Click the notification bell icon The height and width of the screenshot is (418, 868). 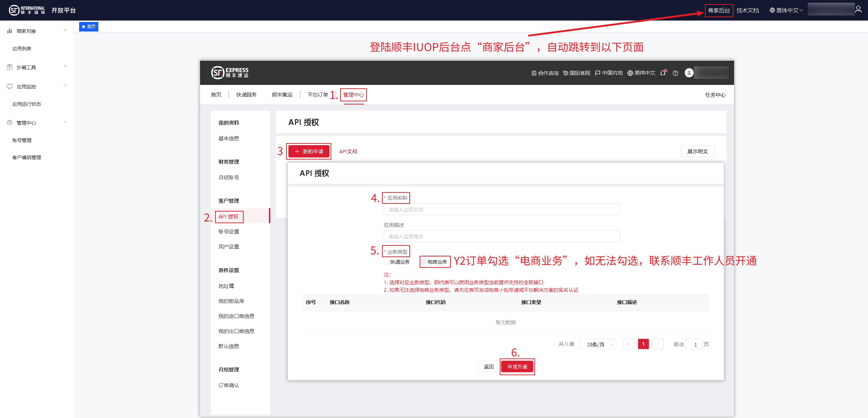tap(663, 73)
